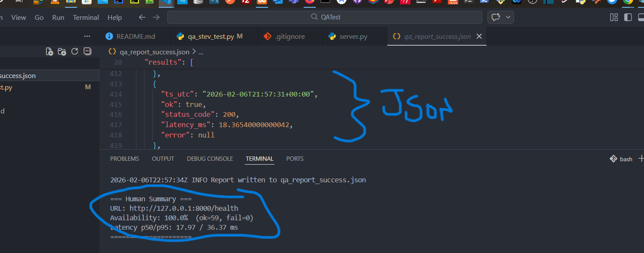Click the New Folder icon in Explorer
The width and height of the screenshot is (644, 253).
click(x=62, y=52)
